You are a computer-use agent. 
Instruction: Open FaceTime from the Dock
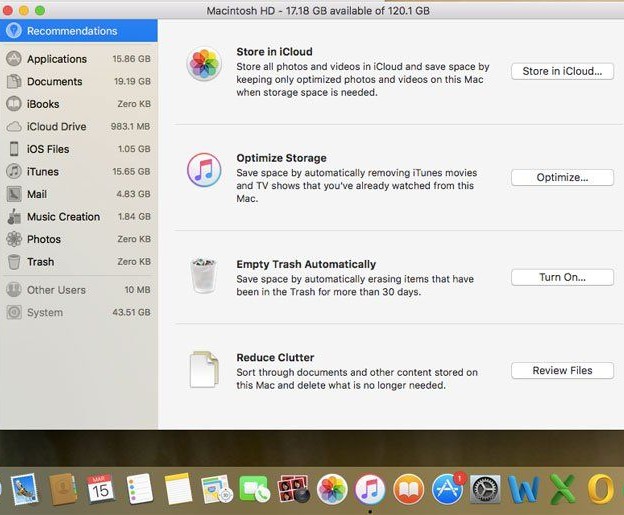pos(255,489)
